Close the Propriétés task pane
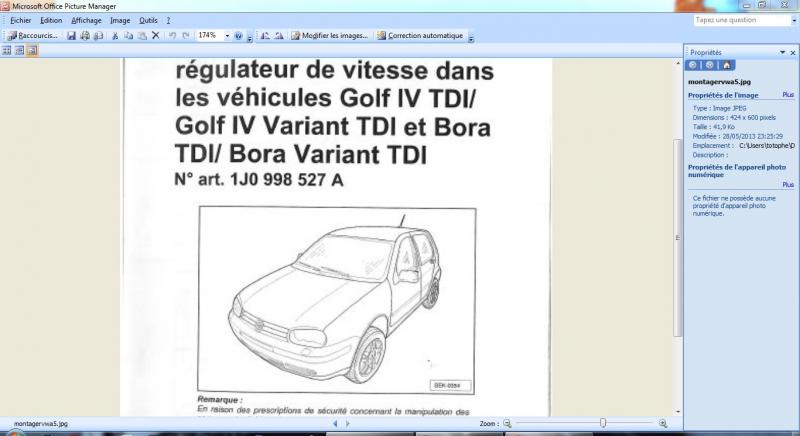 point(793,53)
